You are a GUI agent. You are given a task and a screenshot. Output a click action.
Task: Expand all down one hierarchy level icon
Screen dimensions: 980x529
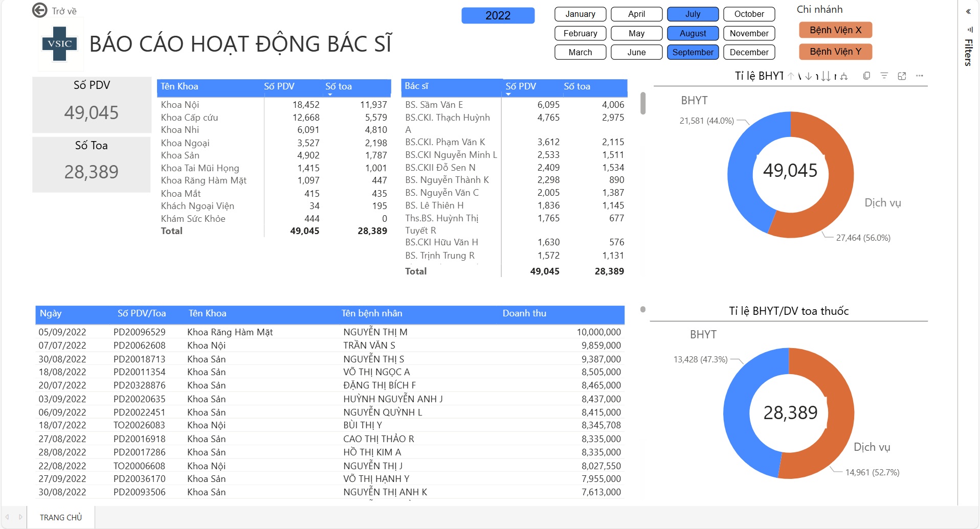pyautogui.click(x=844, y=76)
